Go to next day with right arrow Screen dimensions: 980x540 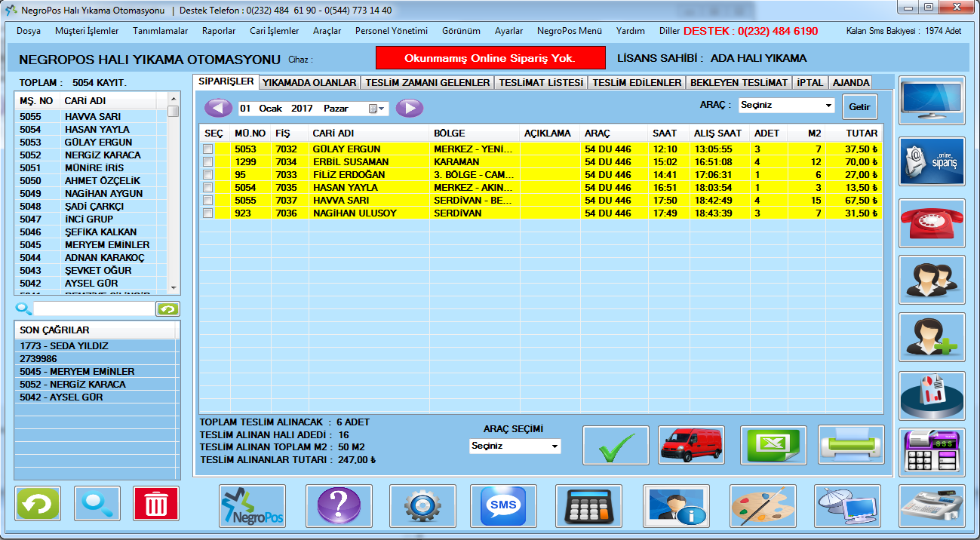(410, 108)
